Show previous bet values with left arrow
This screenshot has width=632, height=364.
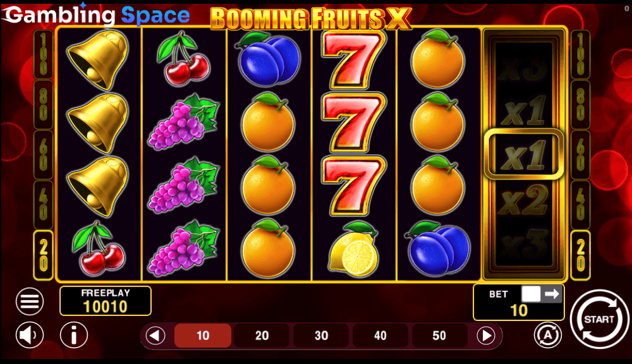coord(155,336)
